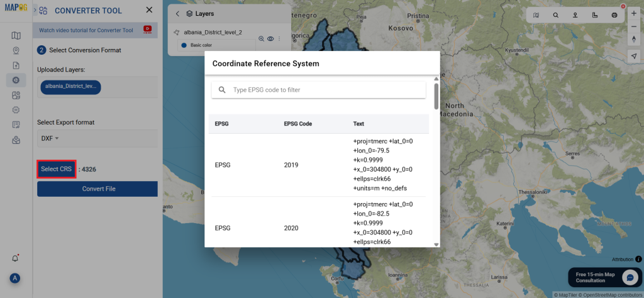Screen dimensions: 644x298
Task: Open the form editor icon in the sidebar
Action: tap(16, 124)
